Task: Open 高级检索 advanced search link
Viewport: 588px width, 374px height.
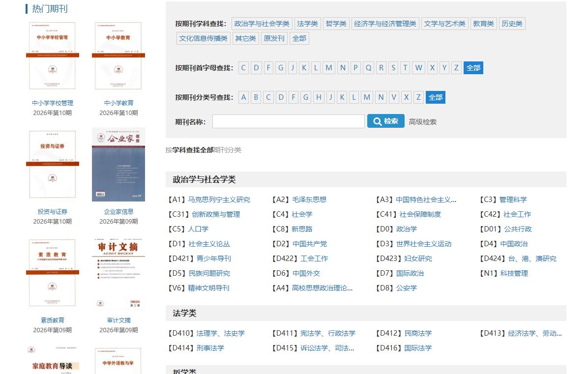Action: coord(423,122)
